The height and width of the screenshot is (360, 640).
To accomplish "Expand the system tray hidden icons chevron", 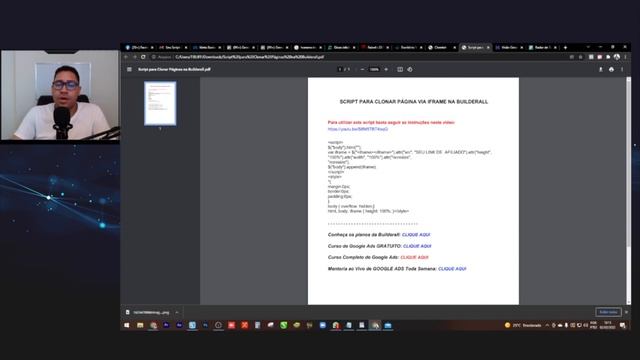I will tap(547, 325).
